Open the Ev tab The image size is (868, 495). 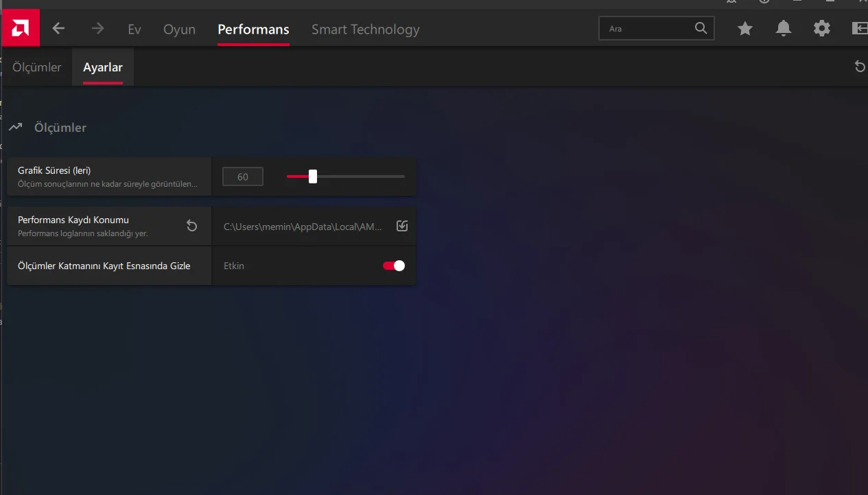coord(134,30)
